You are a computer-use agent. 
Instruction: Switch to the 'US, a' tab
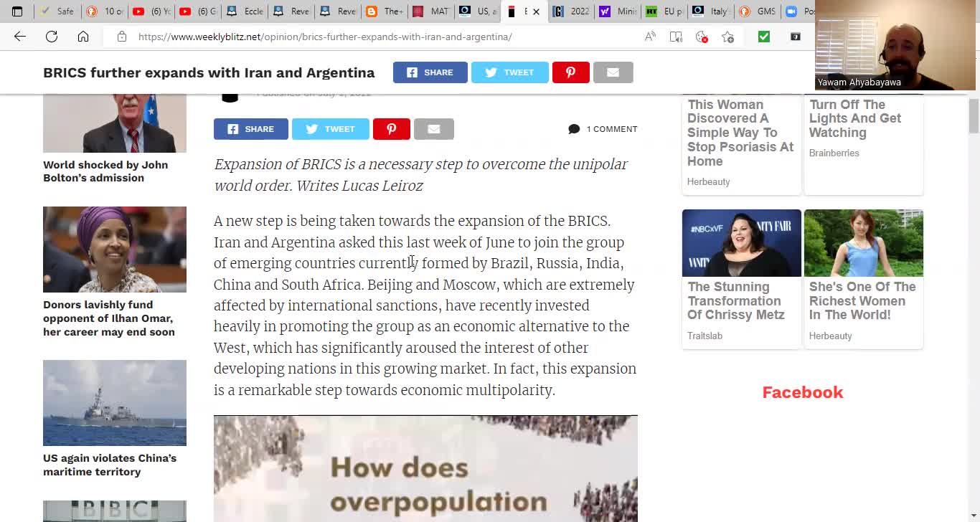(478, 11)
